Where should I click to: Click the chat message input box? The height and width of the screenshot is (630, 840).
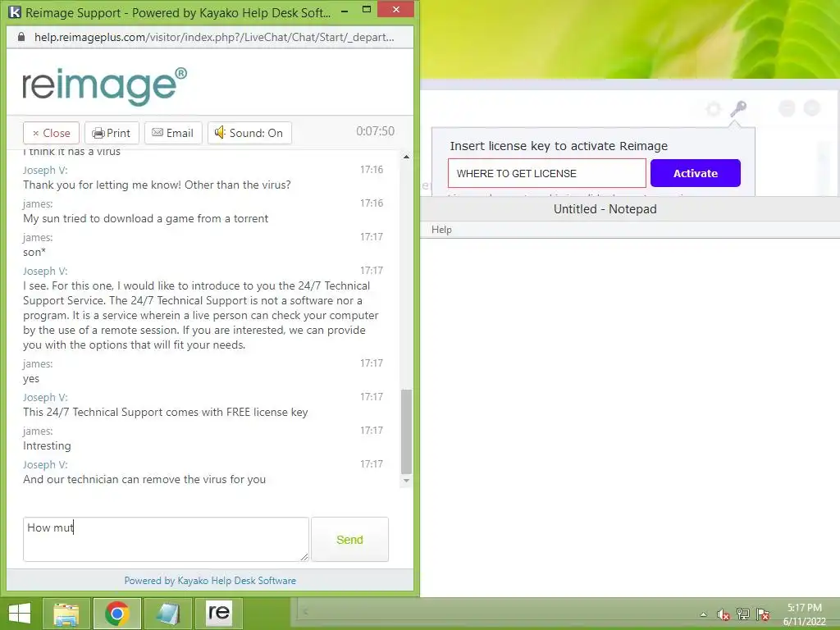tap(166, 540)
